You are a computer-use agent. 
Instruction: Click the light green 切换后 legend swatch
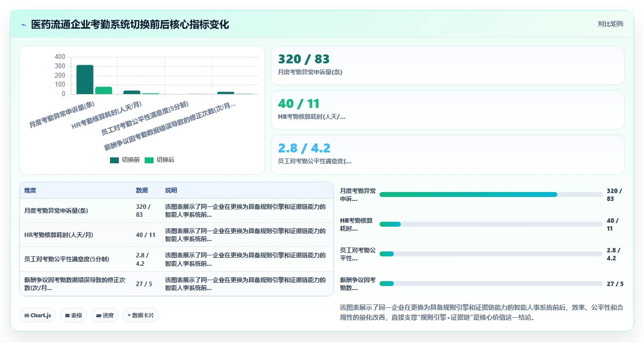click(149, 160)
